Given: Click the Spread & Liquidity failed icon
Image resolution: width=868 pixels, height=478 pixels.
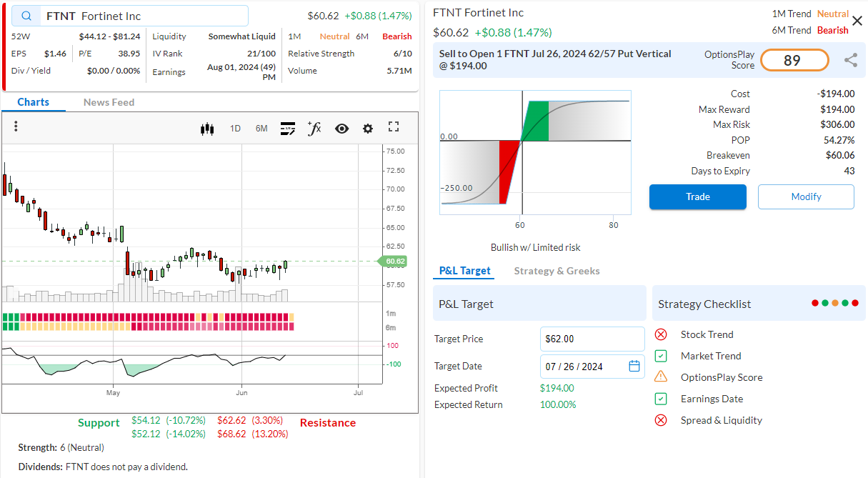Looking at the screenshot, I should (x=661, y=420).
